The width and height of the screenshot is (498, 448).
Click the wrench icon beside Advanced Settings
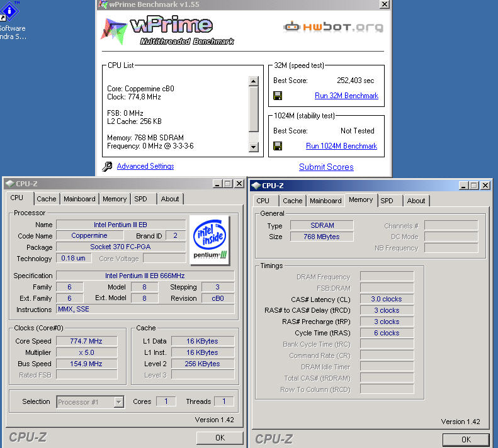[x=108, y=166]
